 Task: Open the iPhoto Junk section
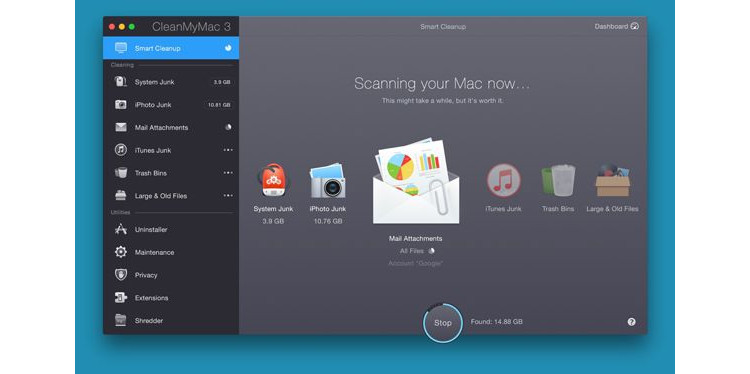click(x=171, y=105)
